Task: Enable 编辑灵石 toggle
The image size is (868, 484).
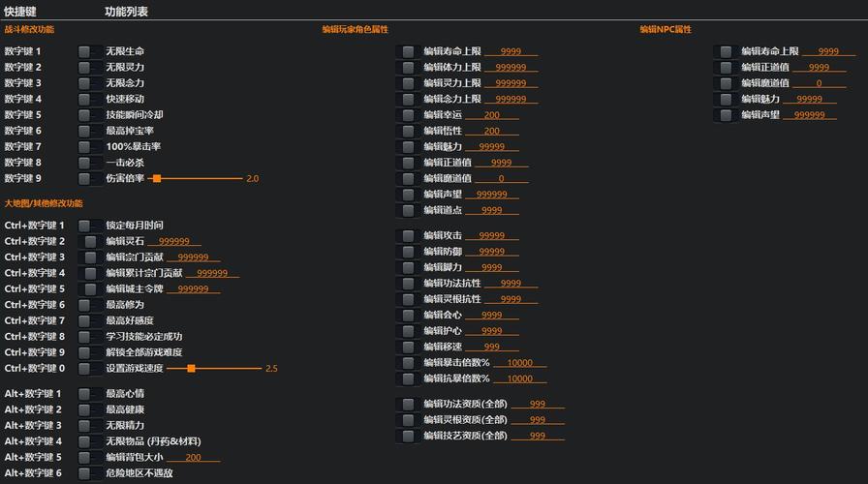Action: tap(90, 242)
